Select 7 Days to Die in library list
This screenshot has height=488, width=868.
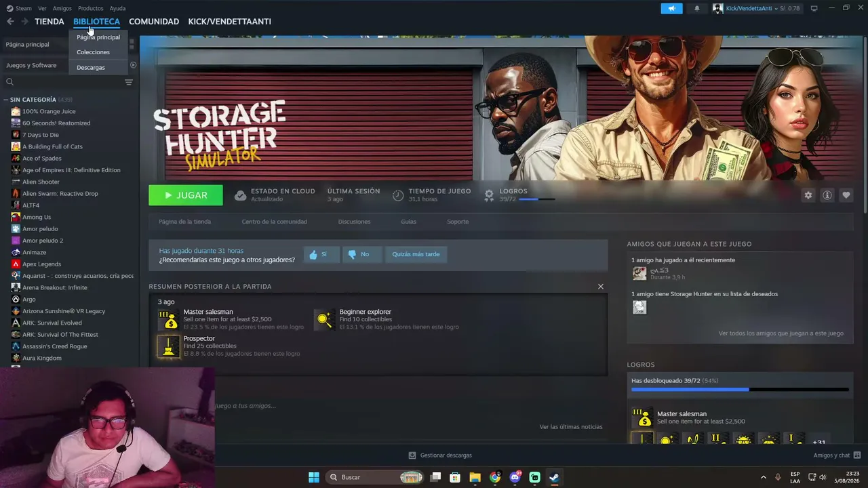point(41,135)
